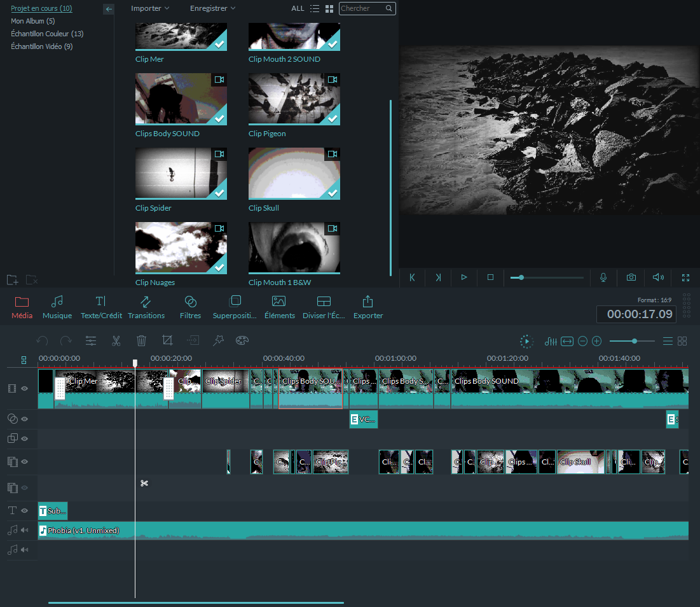Click the Exporter button
The height and width of the screenshot is (607, 700).
coord(368,307)
